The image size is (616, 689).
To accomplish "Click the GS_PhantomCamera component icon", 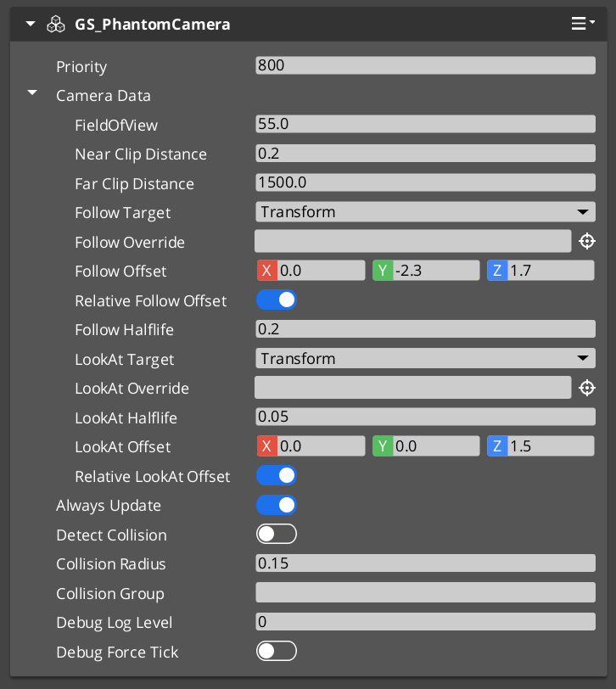I will (56, 24).
